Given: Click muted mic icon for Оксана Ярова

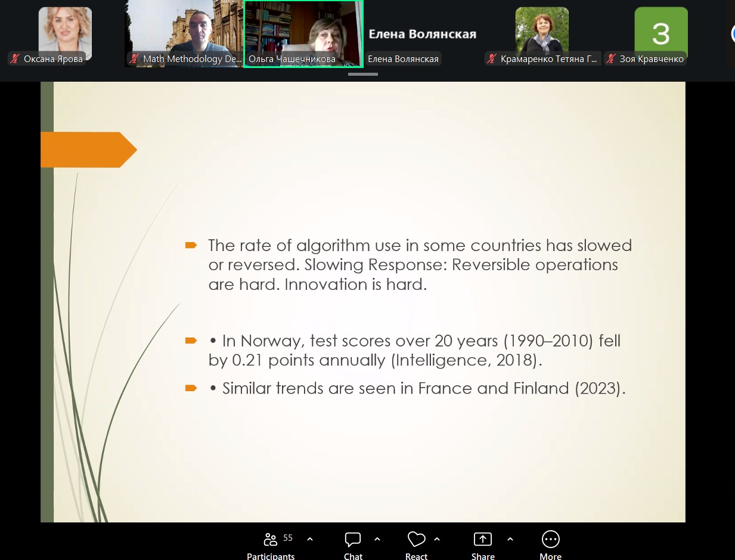Looking at the screenshot, I should coord(15,59).
